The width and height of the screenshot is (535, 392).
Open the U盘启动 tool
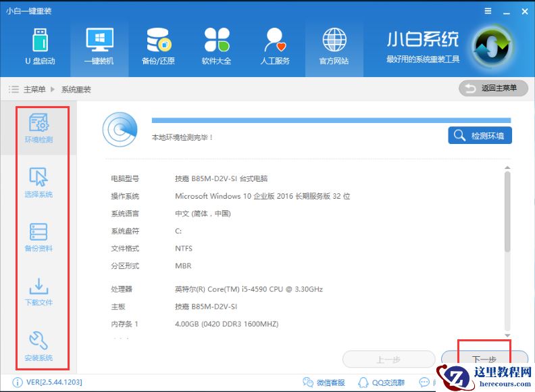click(41, 47)
